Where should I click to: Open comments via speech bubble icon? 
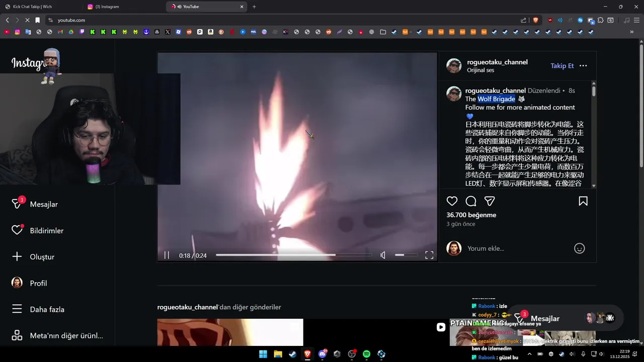(471, 201)
